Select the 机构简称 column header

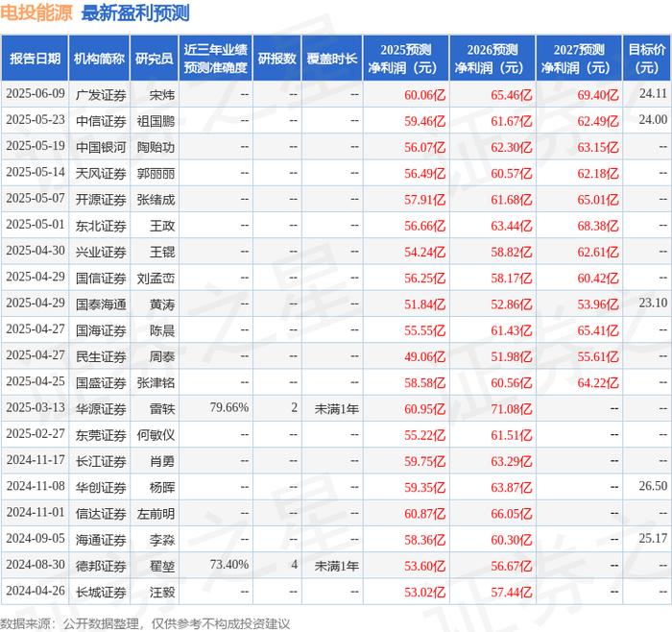[99, 58]
